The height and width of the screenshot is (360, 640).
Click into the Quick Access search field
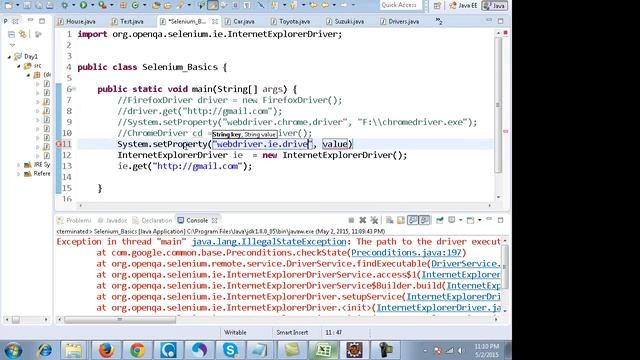click(x=400, y=5)
